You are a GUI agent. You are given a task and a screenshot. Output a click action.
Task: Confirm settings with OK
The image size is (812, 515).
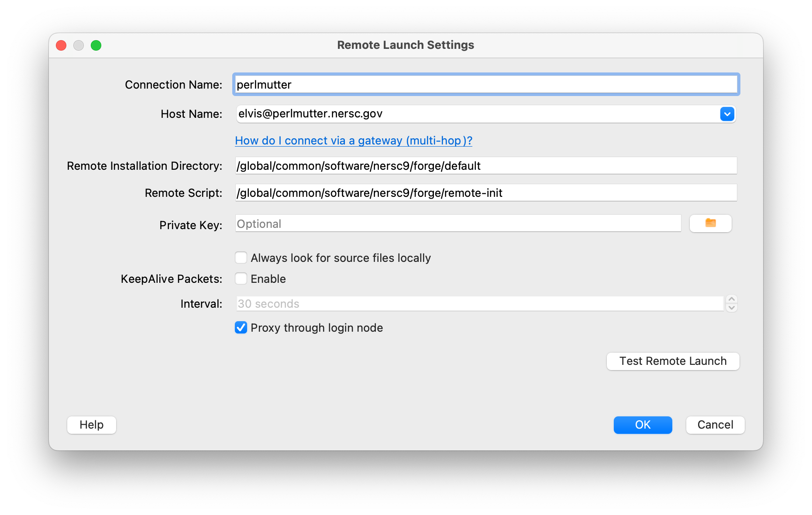(x=642, y=425)
